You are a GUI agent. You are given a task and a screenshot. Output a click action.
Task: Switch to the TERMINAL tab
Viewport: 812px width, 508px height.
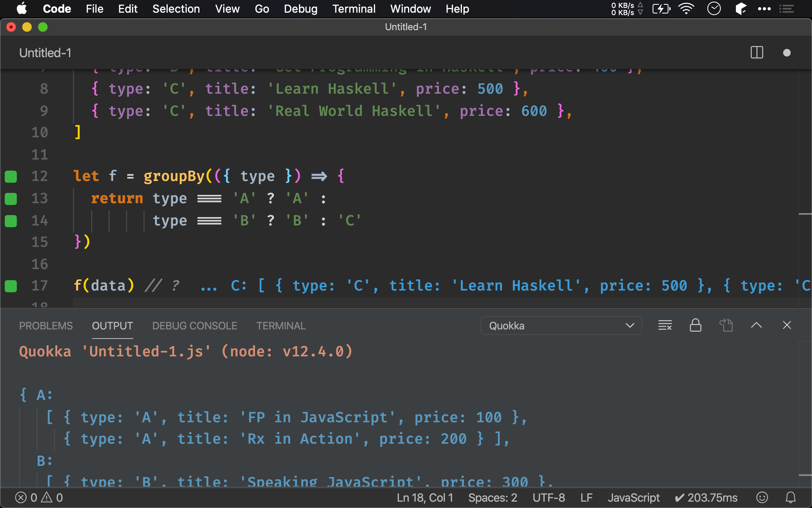click(281, 326)
